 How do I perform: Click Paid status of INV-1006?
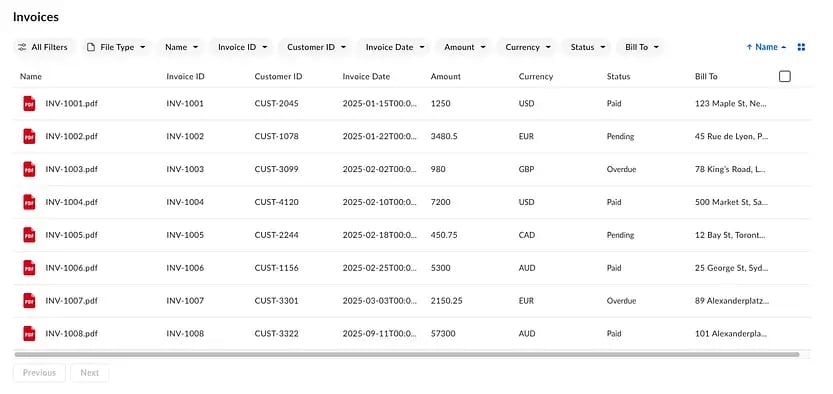coord(614,268)
